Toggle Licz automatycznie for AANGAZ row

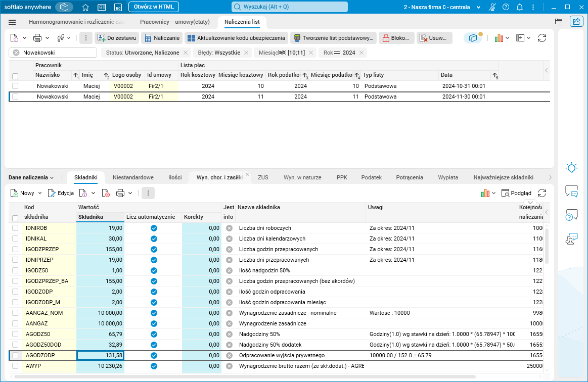[x=154, y=323]
